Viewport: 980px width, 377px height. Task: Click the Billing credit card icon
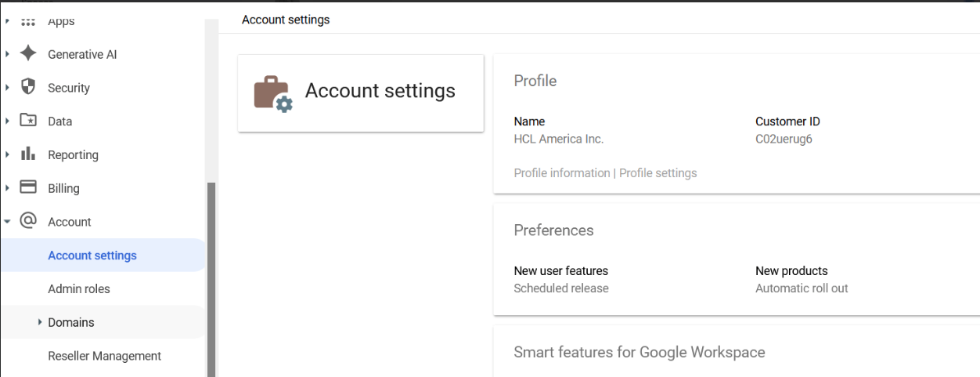tap(28, 187)
